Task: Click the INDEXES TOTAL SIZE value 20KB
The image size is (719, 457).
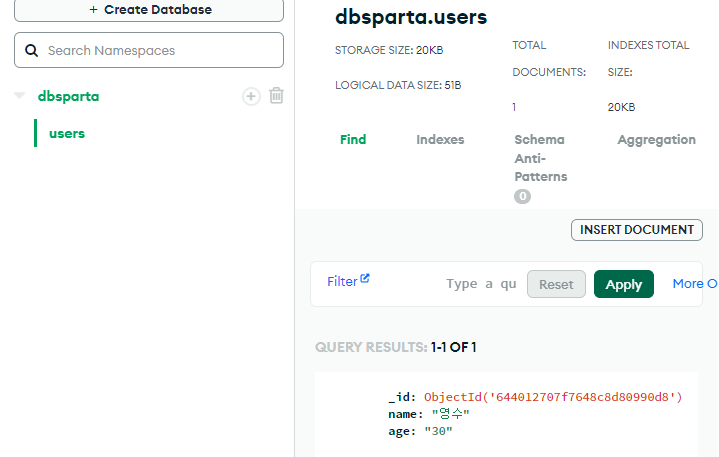Action: point(621,107)
